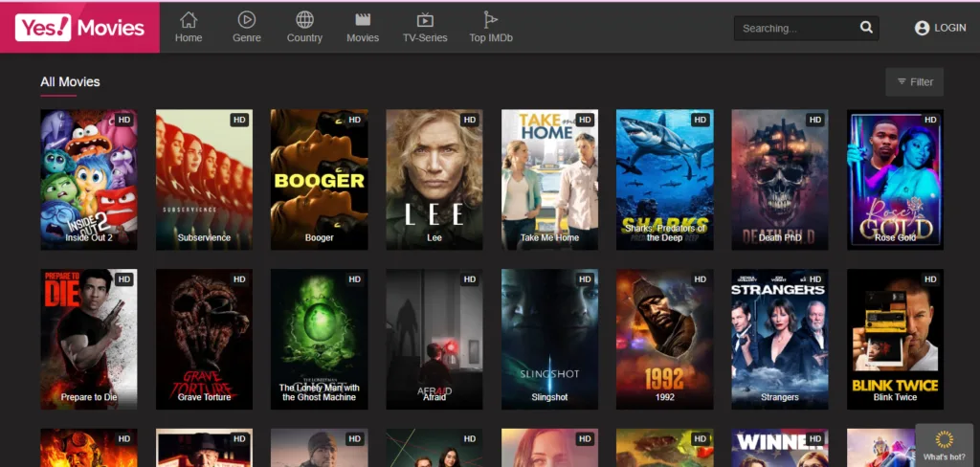Click the HD badge on Slingshot
The width and height of the screenshot is (980, 467).
[x=585, y=278]
